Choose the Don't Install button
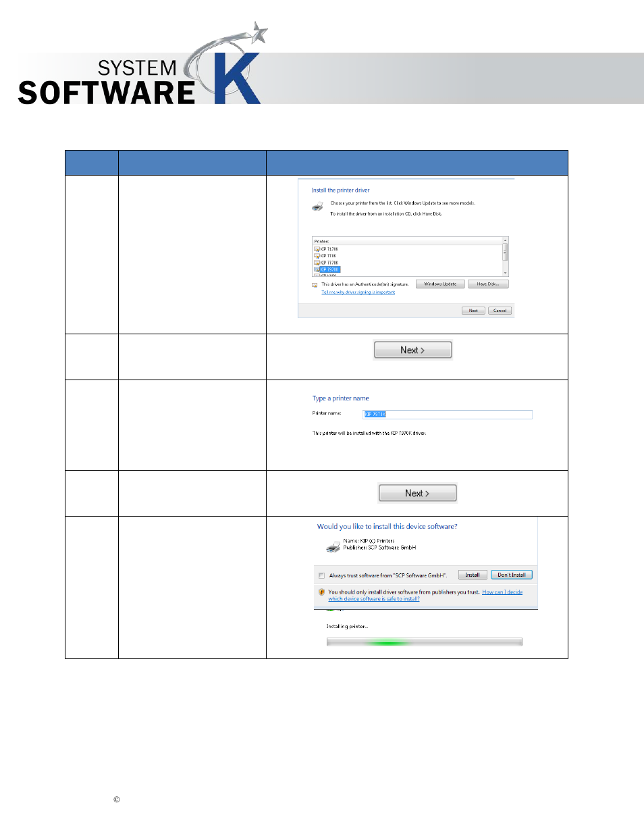Viewport: 644px width, 834px height. 511,575
